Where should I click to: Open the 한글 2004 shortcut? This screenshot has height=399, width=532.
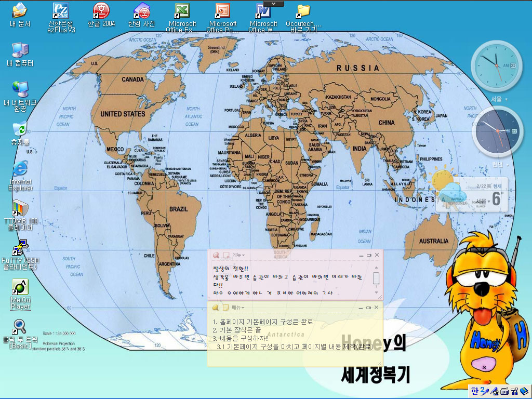pos(101,15)
